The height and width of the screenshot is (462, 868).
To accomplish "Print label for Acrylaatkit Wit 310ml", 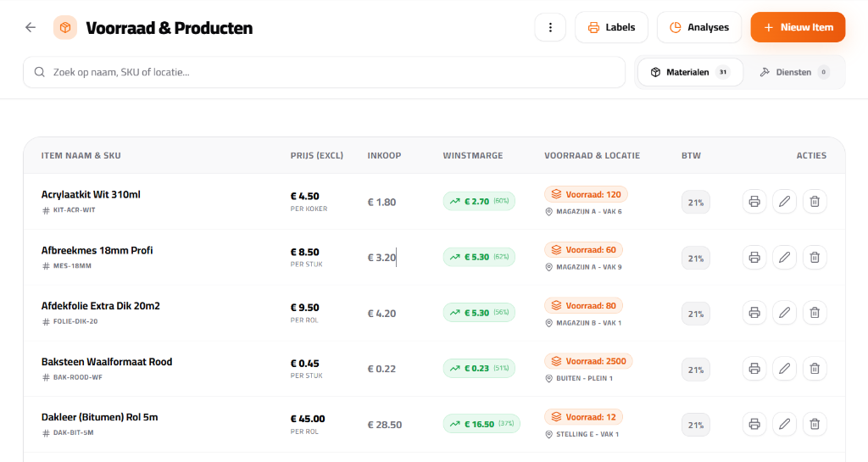I will [754, 202].
